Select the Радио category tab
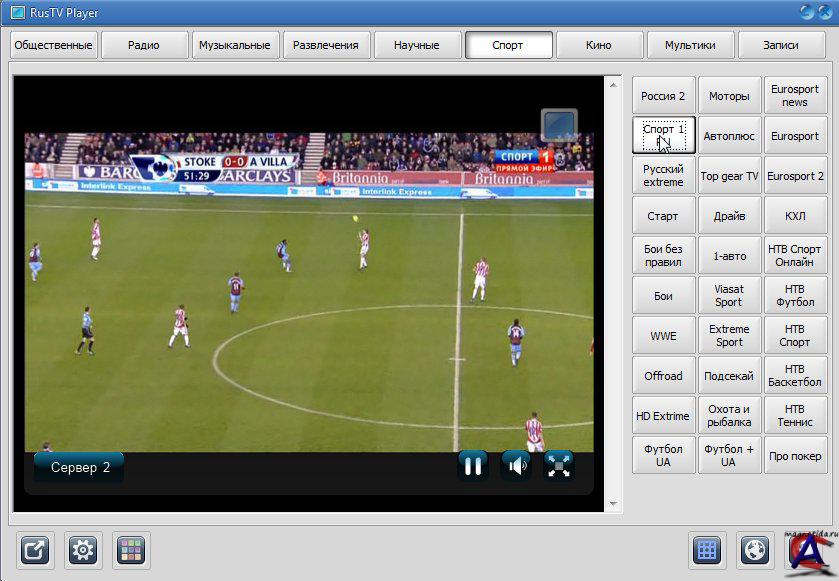Image resolution: width=839 pixels, height=581 pixels. click(144, 45)
